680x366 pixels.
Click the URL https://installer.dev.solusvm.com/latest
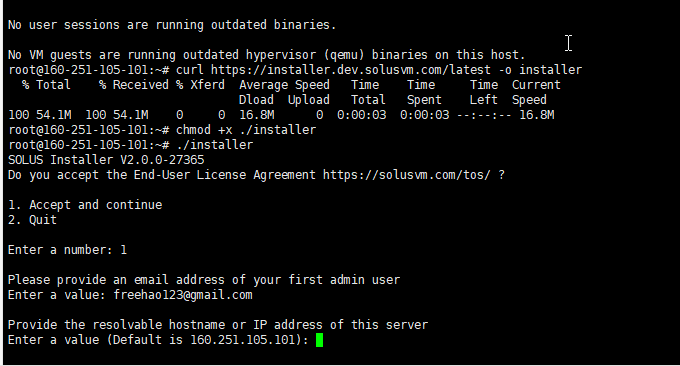click(351, 70)
